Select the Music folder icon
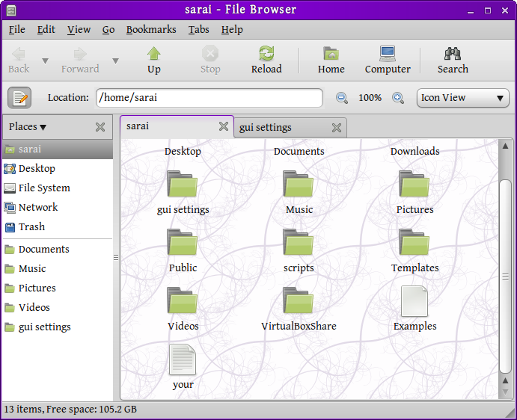This screenshot has height=420, width=517. pos(299,184)
